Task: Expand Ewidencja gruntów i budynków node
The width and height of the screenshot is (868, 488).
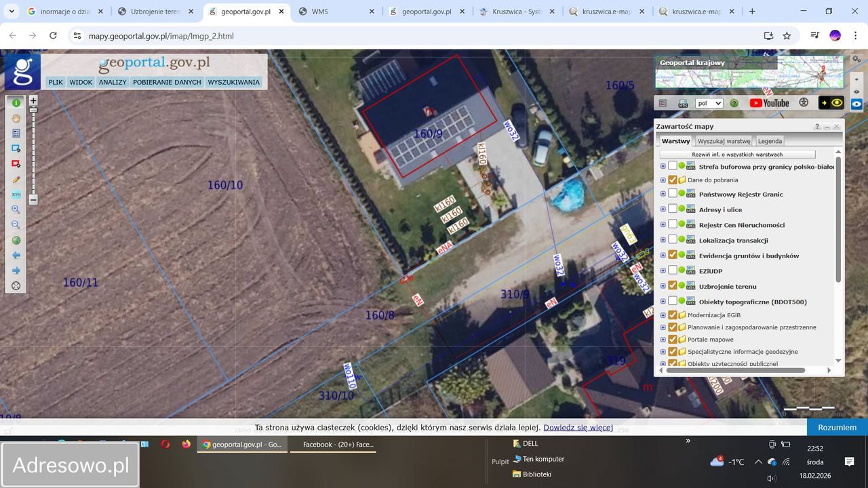Action: point(663,256)
